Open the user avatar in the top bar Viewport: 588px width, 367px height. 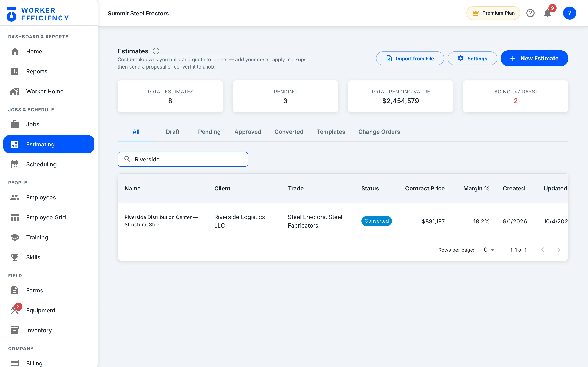tap(569, 13)
